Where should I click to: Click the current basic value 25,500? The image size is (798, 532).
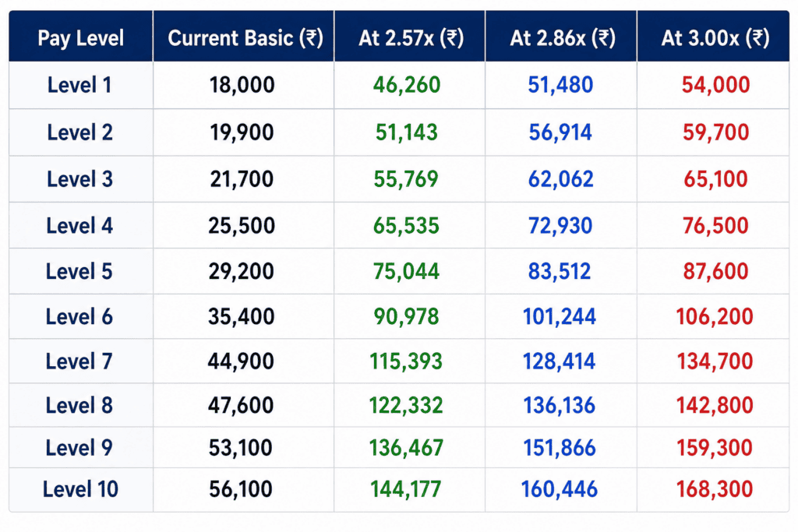tap(242, 226)
